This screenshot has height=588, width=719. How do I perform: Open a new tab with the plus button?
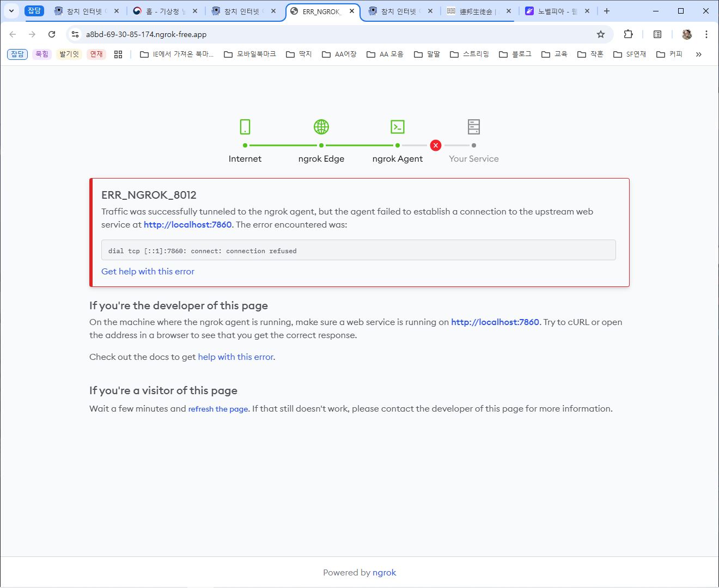[x=607, y=11]
